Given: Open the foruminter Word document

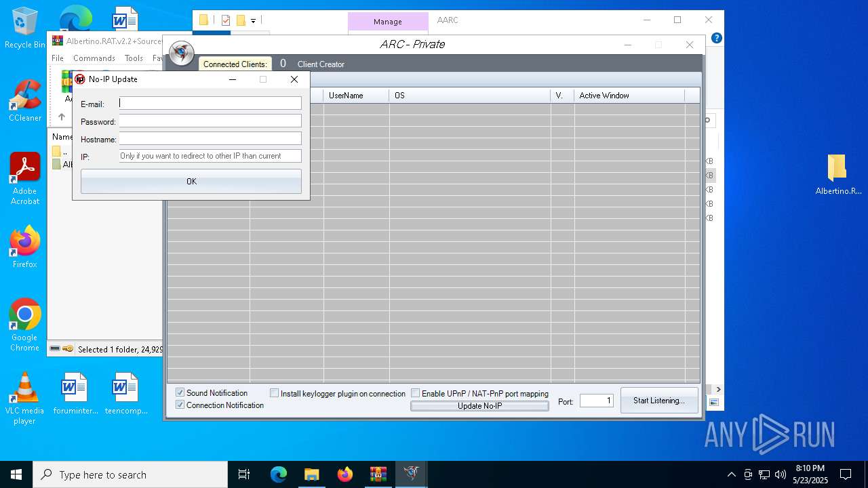Looking at the screenshot, I should (x=75, y=394).
